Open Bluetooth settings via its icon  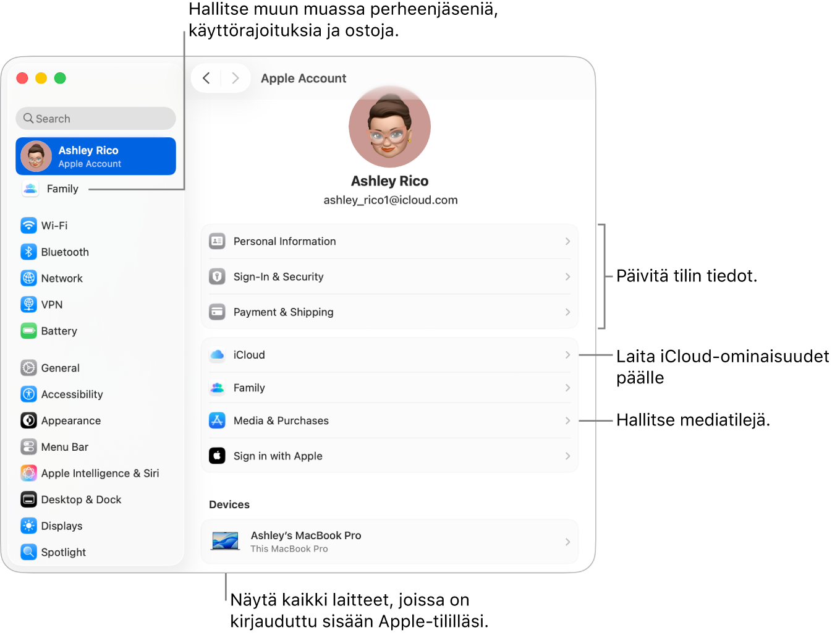[29, 252]
